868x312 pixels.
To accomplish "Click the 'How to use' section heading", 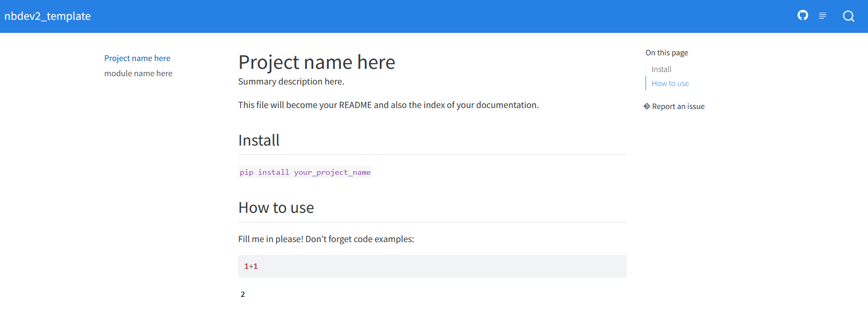I will (276, 208).
